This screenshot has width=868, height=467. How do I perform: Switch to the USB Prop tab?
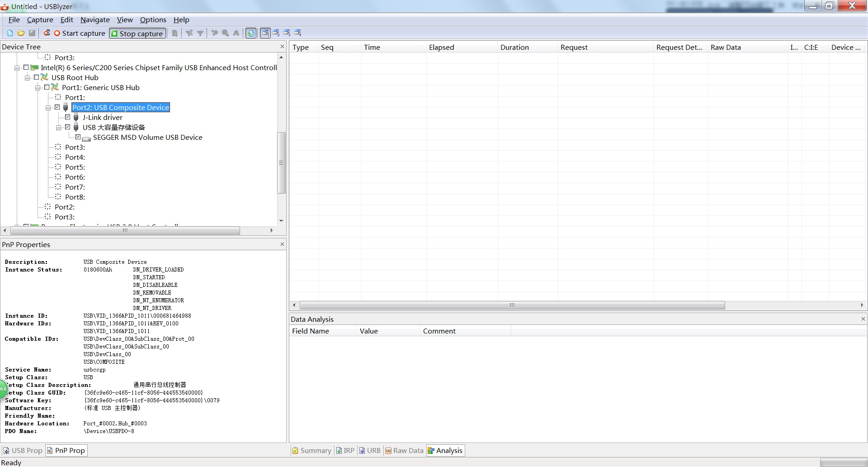[x=23, y=451]
